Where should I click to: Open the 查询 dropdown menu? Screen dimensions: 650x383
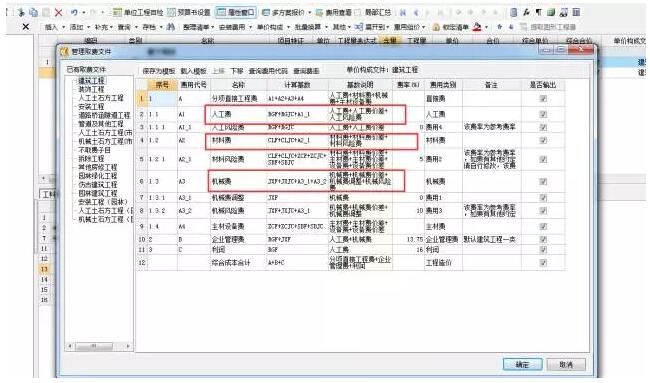127,27
